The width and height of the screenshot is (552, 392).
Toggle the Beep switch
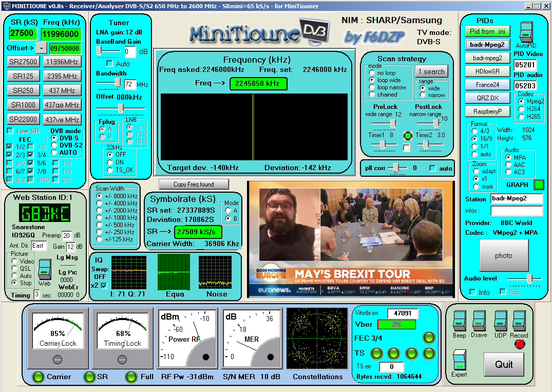459,321
